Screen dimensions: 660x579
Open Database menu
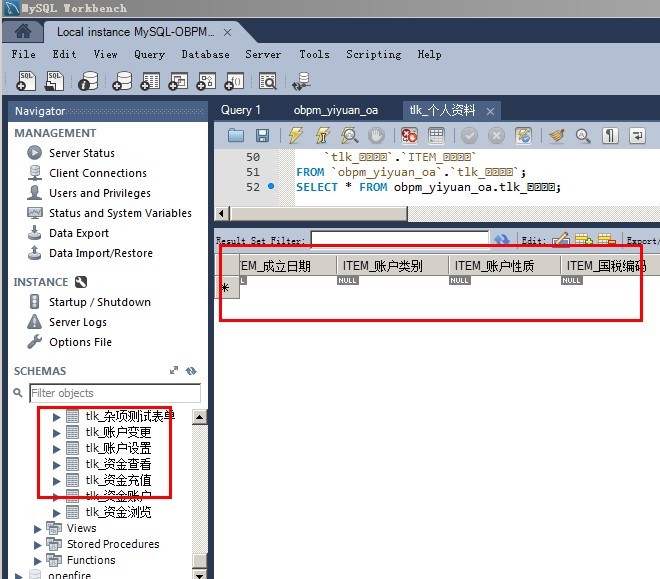[205, 55]
